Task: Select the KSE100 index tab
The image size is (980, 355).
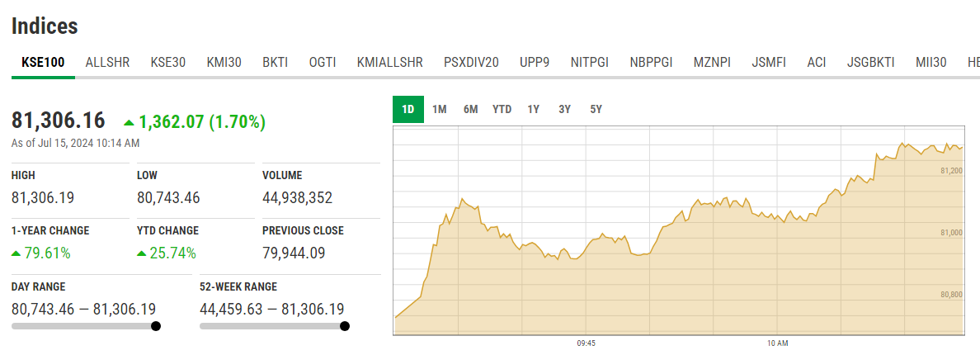Action: (x=43, y=62)
